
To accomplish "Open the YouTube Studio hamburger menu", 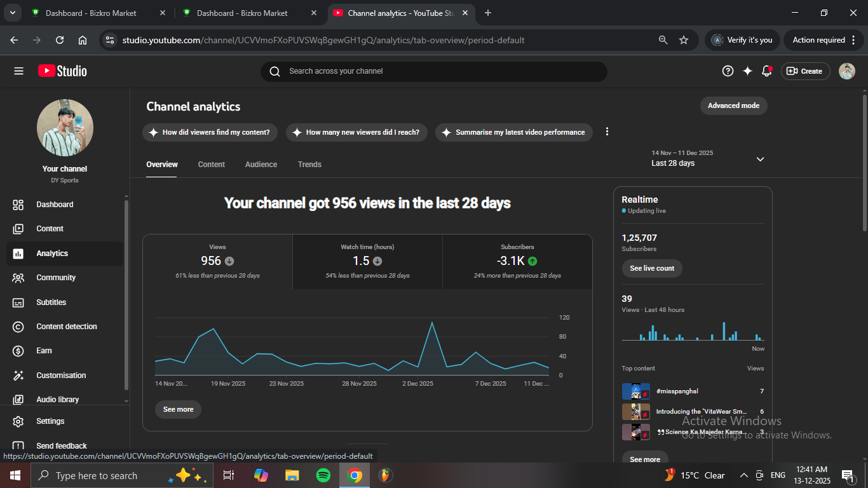I will pos(18,71).
